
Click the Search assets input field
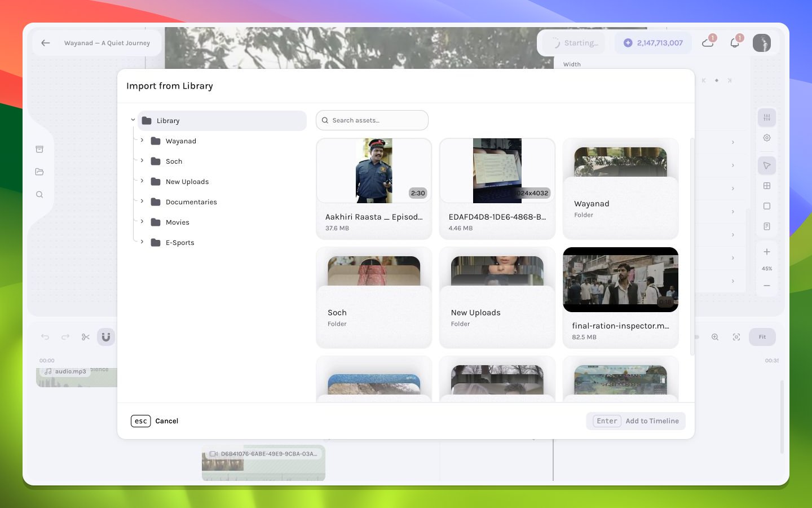tap(372, 120)
